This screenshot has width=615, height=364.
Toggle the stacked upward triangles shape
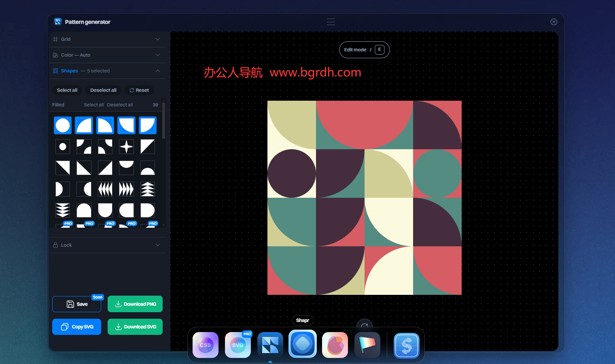click(148, 189)
